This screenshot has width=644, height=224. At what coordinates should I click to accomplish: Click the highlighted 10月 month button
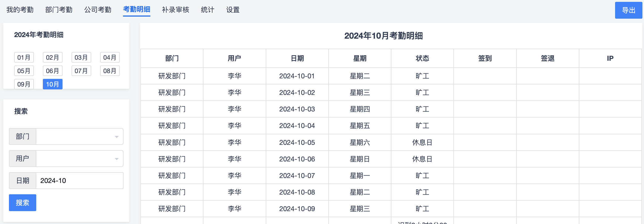(x=53, y=84)
